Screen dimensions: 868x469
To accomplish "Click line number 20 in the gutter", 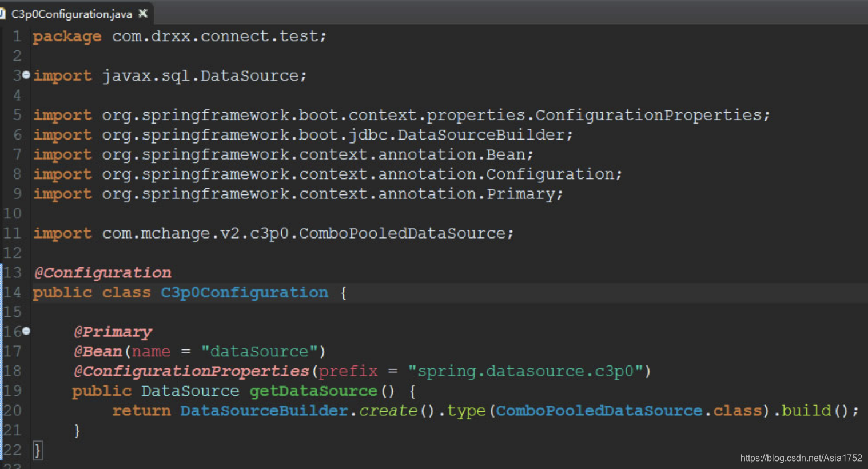I will pyautogui.click(x=12, y=411).
